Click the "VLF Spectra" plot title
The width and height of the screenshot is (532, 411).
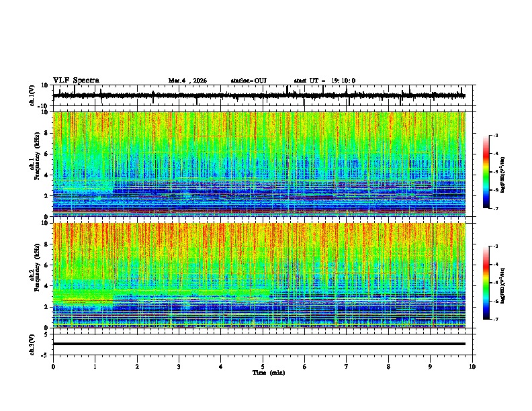[76, 81]
